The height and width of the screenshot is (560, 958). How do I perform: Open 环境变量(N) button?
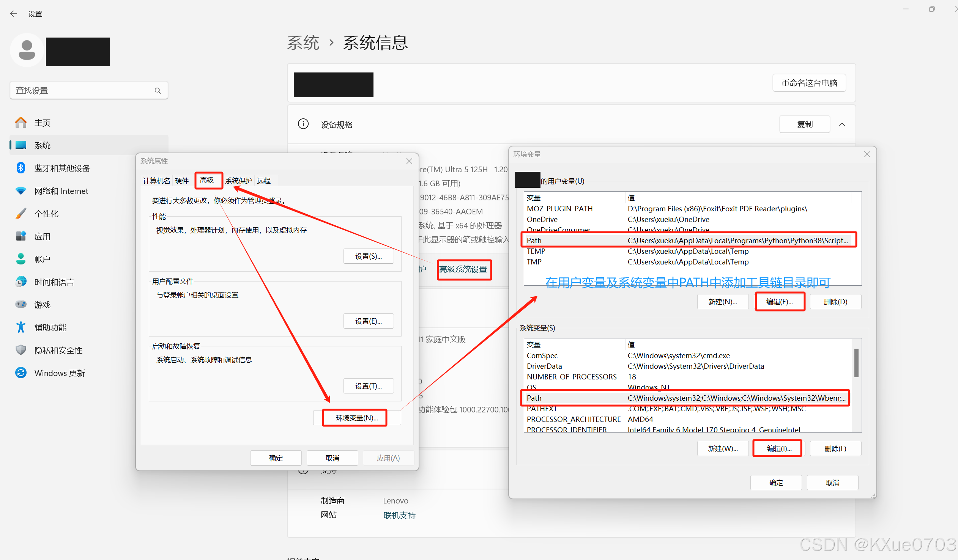click(x=356, y=417)
